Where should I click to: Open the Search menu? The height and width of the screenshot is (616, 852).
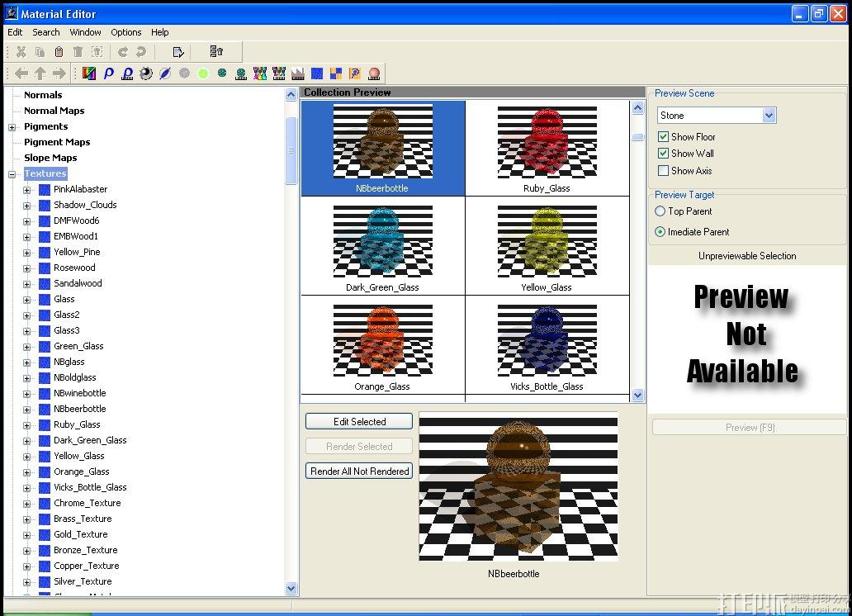(x=46, y=32)
